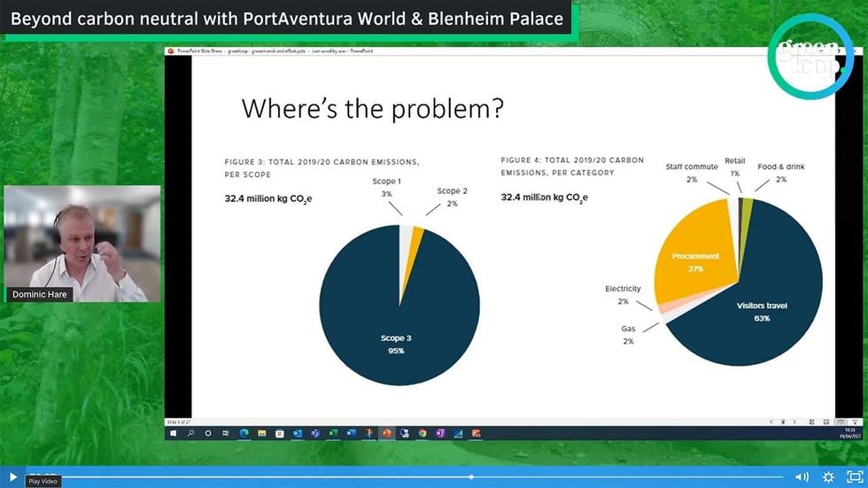Open File Explorer from taskbar

[x=261, y=433]
